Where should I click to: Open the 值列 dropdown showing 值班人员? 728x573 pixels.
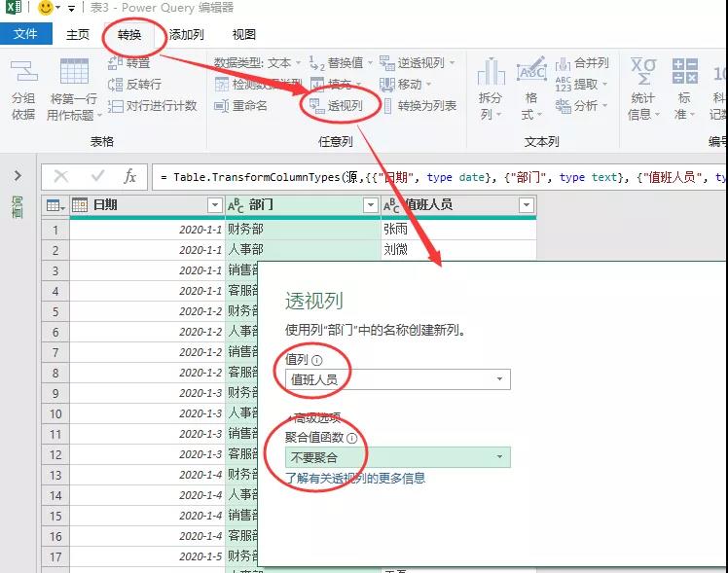pyautogui.click(x=398, y=379)
